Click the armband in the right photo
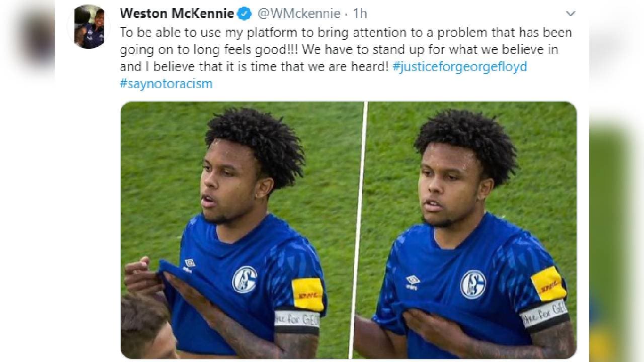The height and width of the screenshot is (362, 644). tap(544, 316)
